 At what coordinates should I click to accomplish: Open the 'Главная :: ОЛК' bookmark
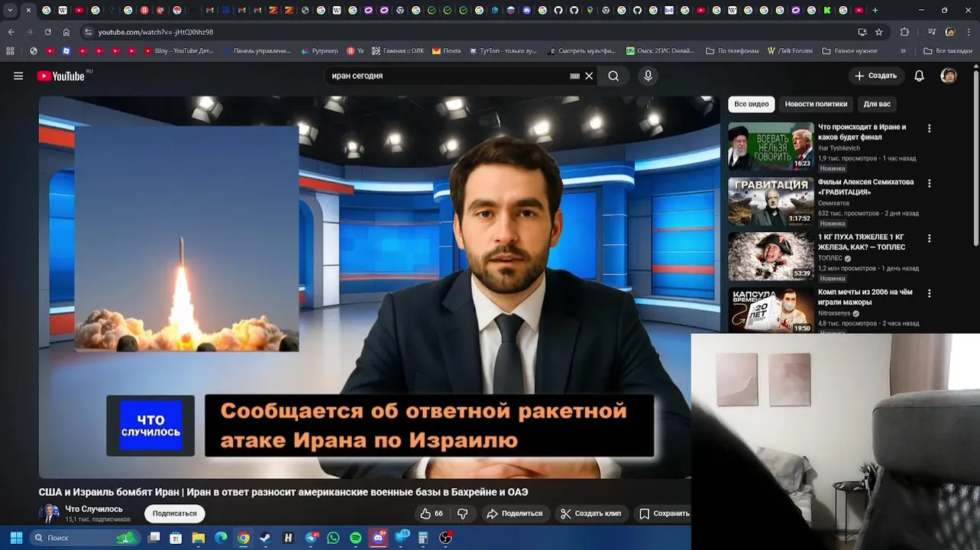click(x=398, y=51)
